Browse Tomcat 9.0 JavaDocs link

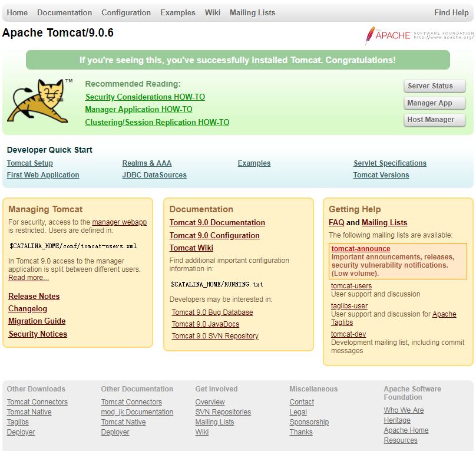(206, 324)
